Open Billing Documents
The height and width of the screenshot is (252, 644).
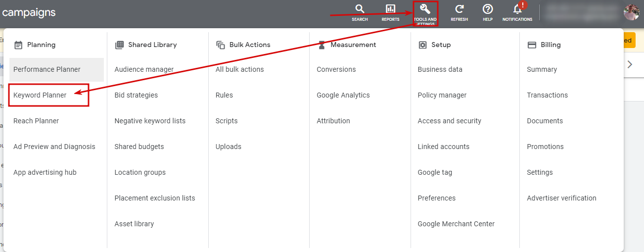(x=545, y=121)
